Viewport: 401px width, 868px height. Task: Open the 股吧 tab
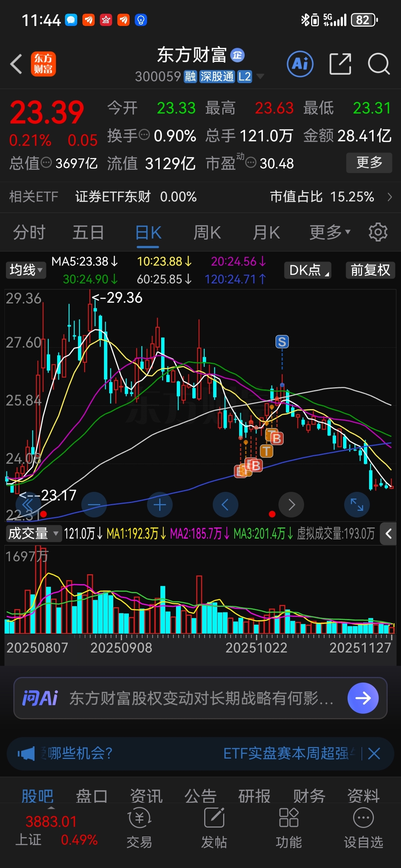pyautogui.click(x=38, y=796)
